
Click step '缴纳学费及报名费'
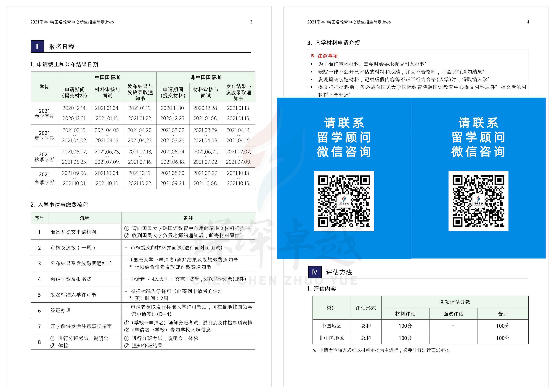tap(71, 279)
